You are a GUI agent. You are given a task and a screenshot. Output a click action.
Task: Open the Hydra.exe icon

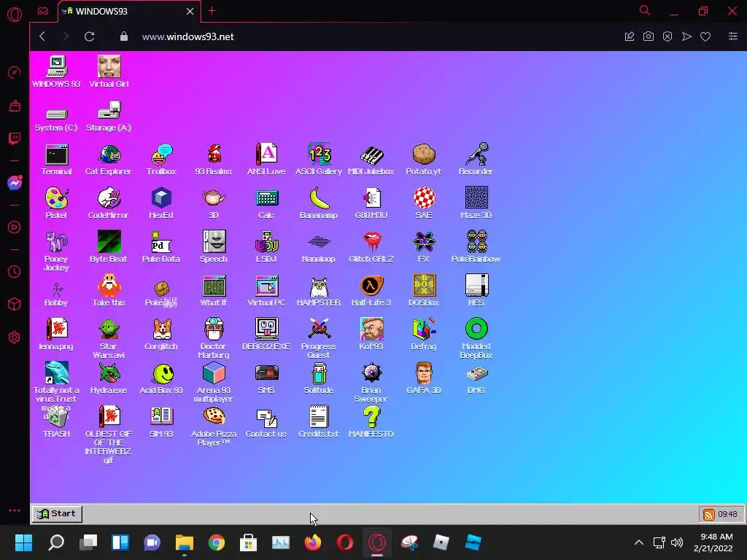109,378
